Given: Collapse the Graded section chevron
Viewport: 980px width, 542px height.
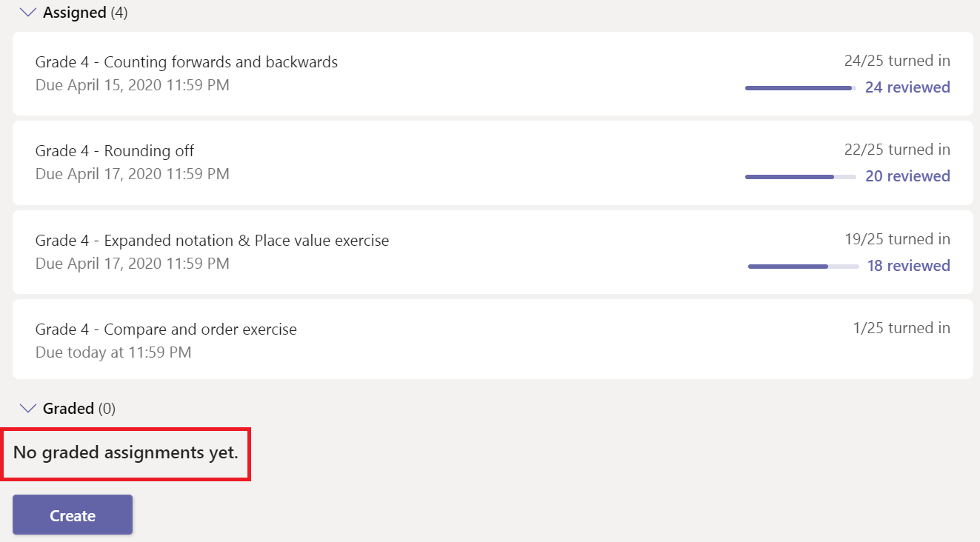Looking at the screenshot, I should 28,408.
